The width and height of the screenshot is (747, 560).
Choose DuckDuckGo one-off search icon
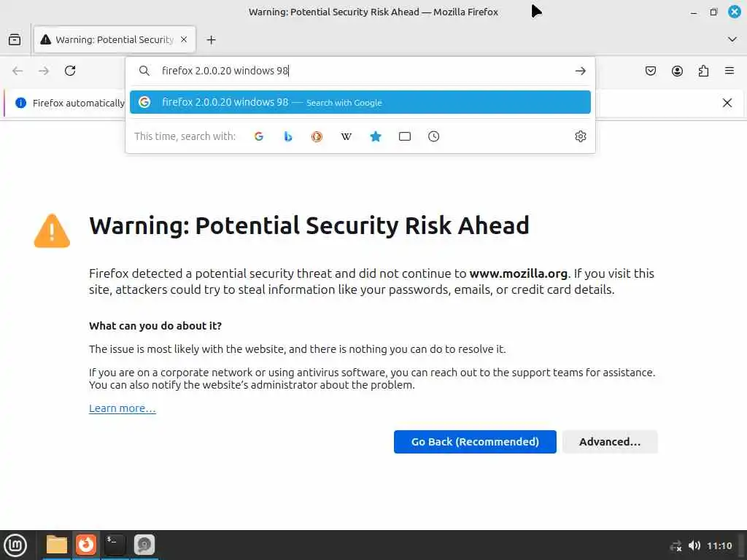pos(317,136)
